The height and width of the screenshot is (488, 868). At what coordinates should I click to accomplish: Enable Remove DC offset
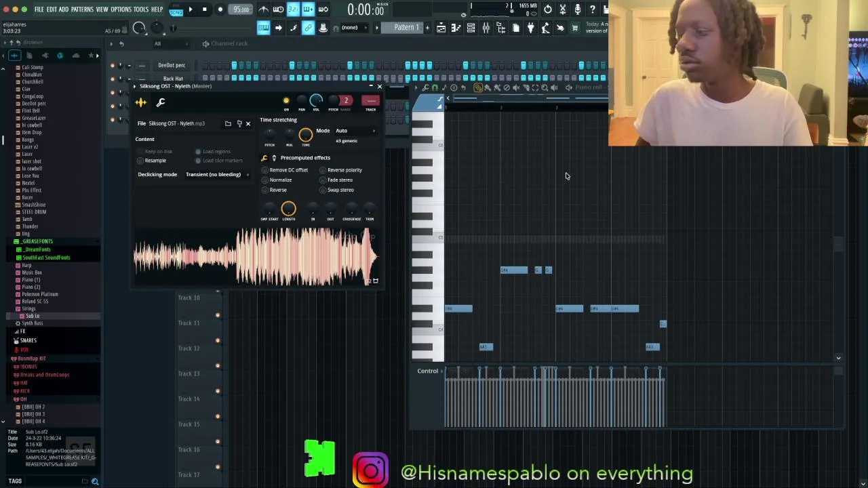click(285, 170)
